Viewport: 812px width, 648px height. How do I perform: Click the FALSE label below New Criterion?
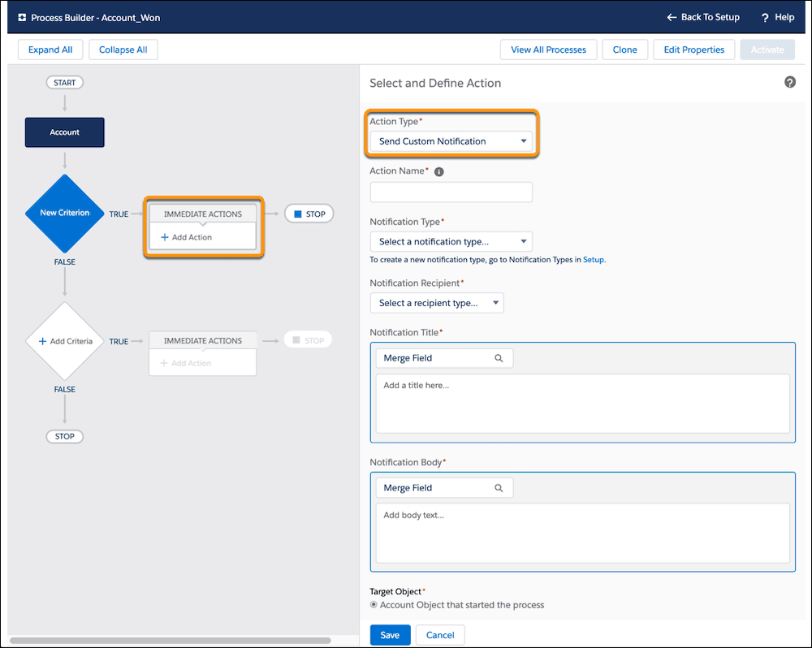[65, 262]
